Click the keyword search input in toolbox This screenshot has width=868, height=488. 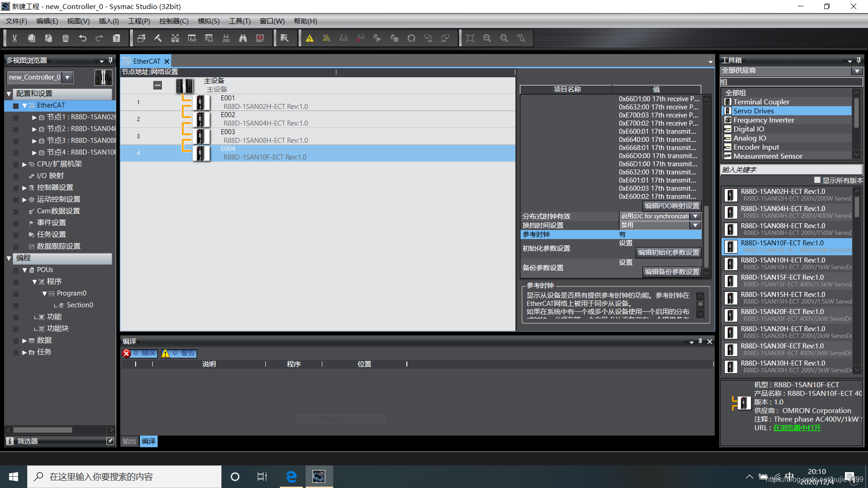(790, 170)
